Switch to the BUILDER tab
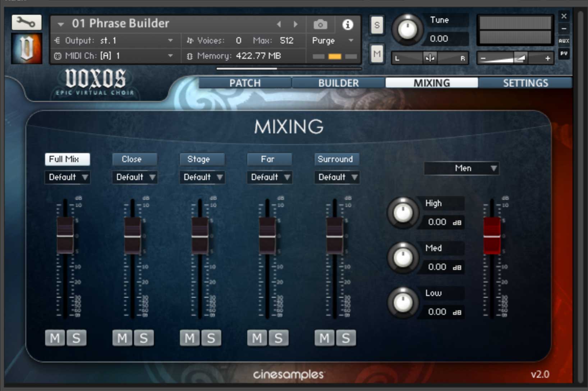 point(338,83)
